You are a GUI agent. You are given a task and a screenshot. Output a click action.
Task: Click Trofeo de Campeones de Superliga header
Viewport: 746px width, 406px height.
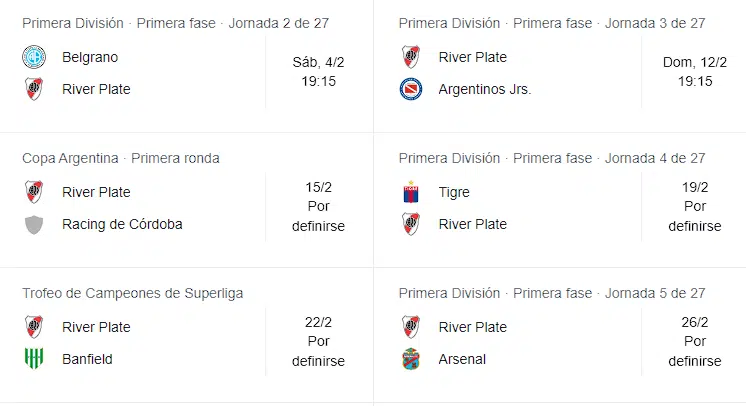click(132, 293)
